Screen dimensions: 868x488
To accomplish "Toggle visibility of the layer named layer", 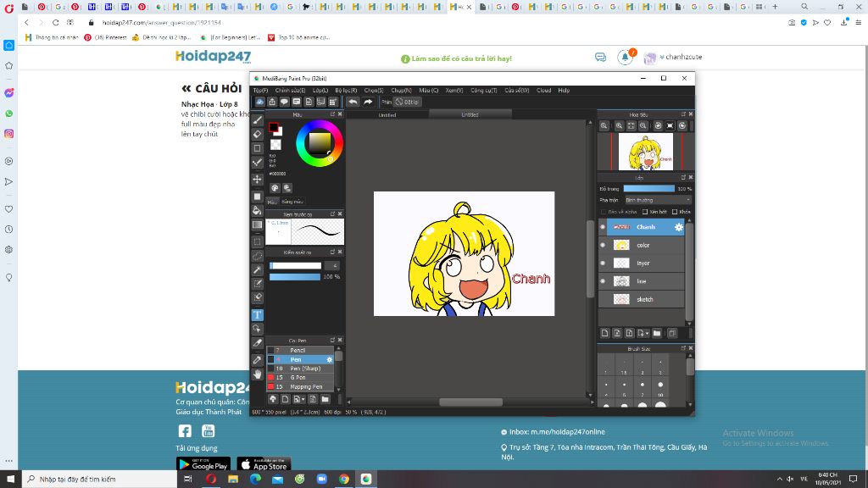I will tap(603, 263).
